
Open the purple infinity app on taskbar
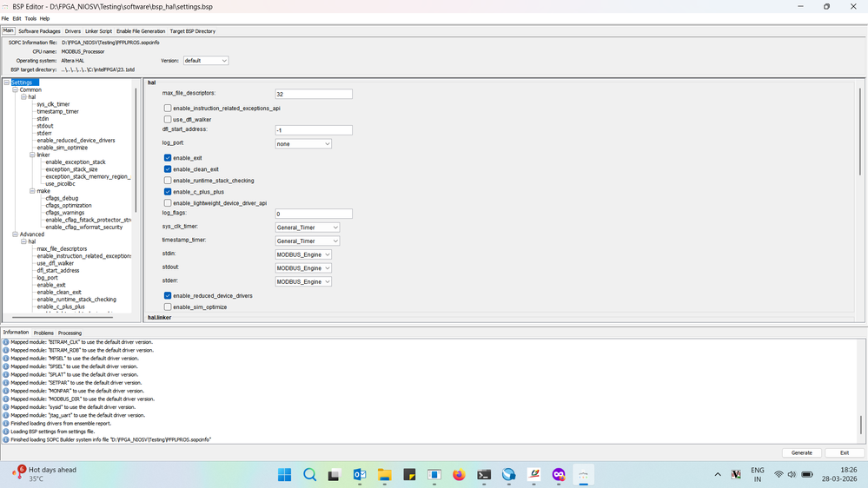pos(559,475)
